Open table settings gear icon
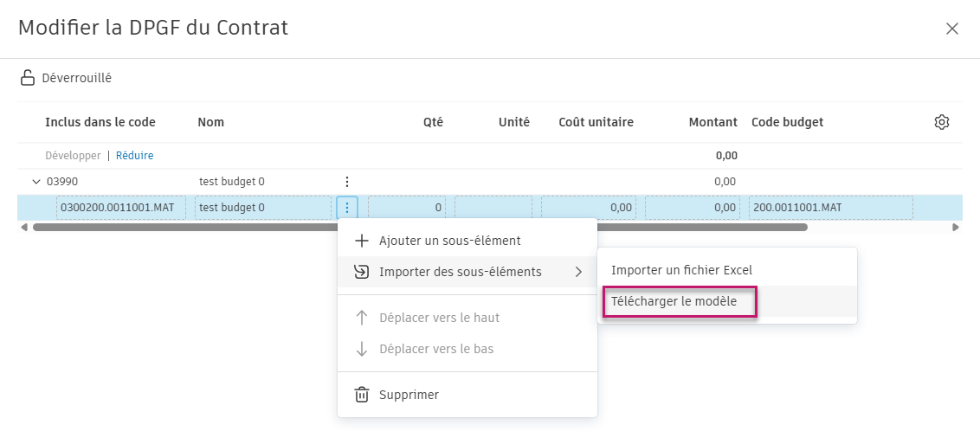This screenshot has width=980, height=438. [x=942, y=122]
